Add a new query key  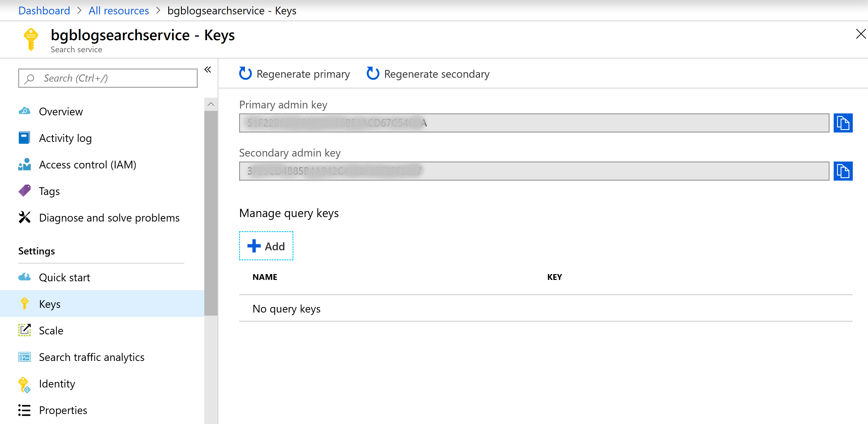[x=266, y=246]
